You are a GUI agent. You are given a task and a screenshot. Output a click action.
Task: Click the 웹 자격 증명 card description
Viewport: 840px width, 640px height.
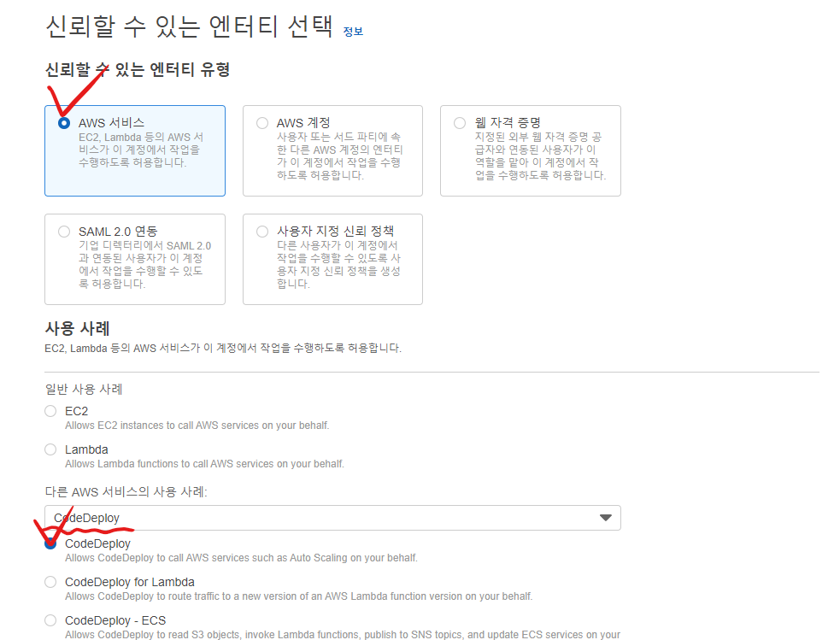point(540,156)
